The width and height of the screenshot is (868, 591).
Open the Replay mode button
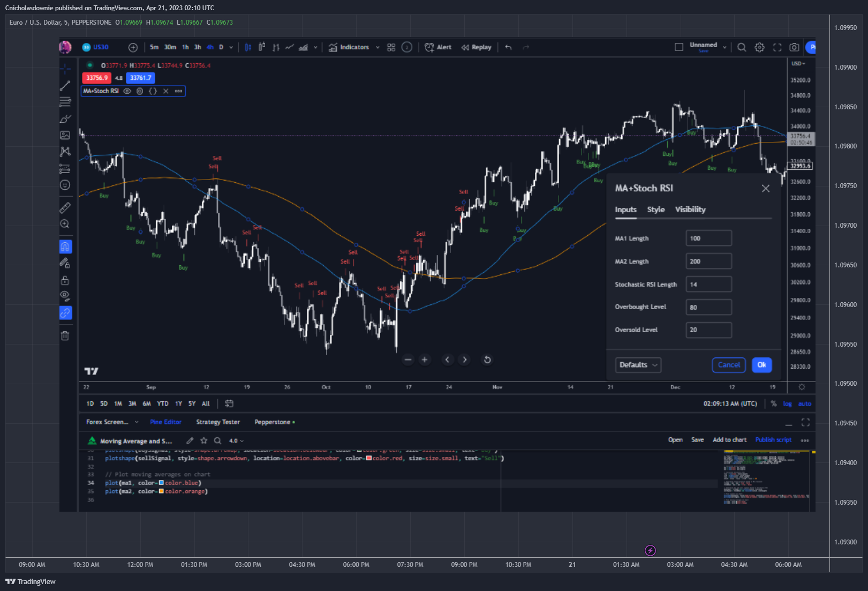coord(477,47)
